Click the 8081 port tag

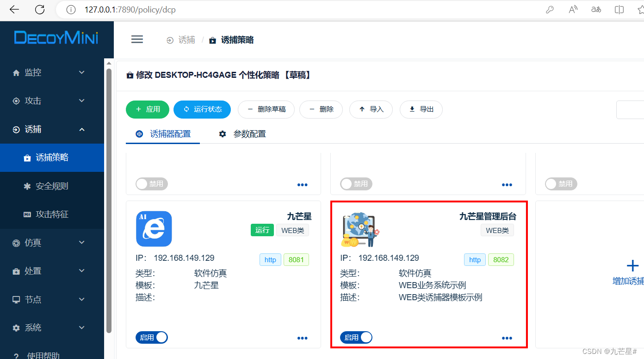tap(296, 259)
